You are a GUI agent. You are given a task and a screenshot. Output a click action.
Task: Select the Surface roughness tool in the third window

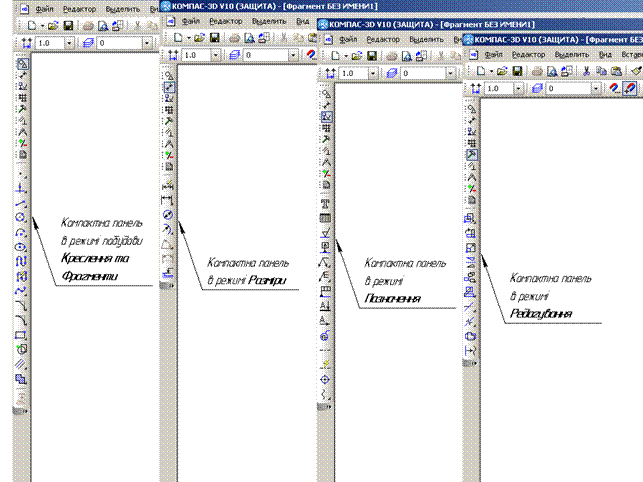325,233
